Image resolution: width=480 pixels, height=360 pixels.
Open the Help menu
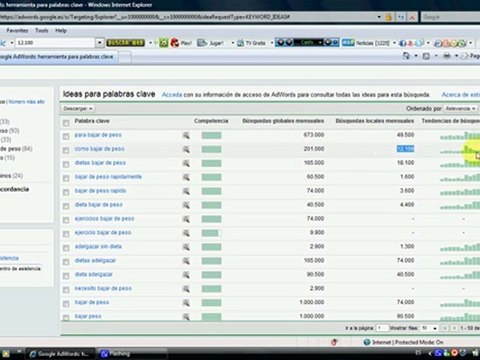click(x=61, y=30)
